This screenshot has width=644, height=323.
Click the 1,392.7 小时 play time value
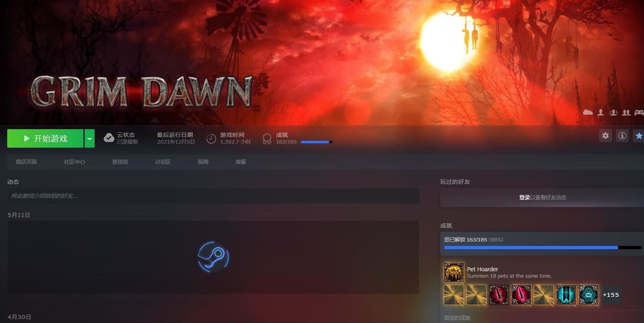click(235, 142)
